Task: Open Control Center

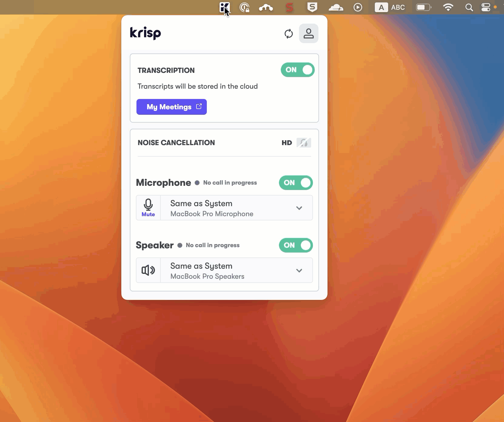Action: pyautogui.click(x=486, y=7)
